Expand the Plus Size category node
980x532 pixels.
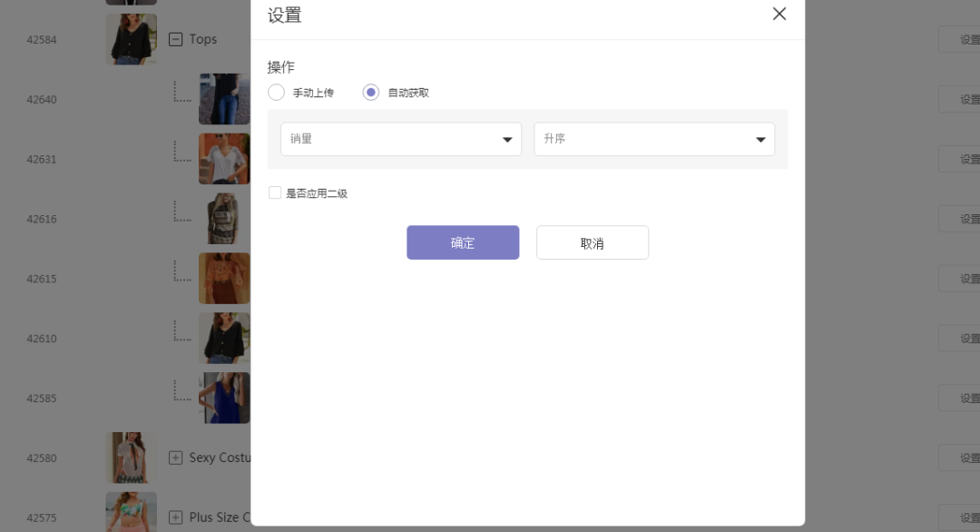(x=176, y=517)
